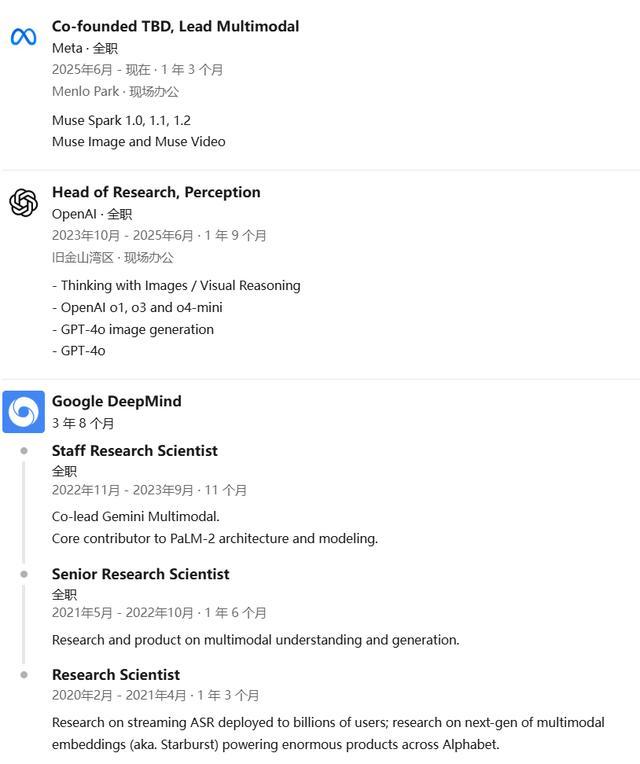Image resolution: width=640 pixels, height=764 pixels.
Task: Click the OpenAI · 全职 company line
Action: (x=92, y=214)
